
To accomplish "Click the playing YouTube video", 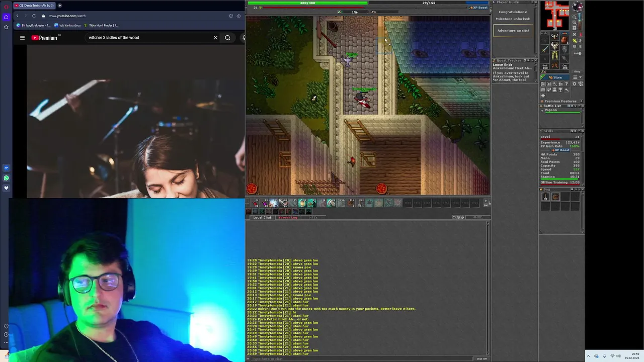I will (136, 121).
